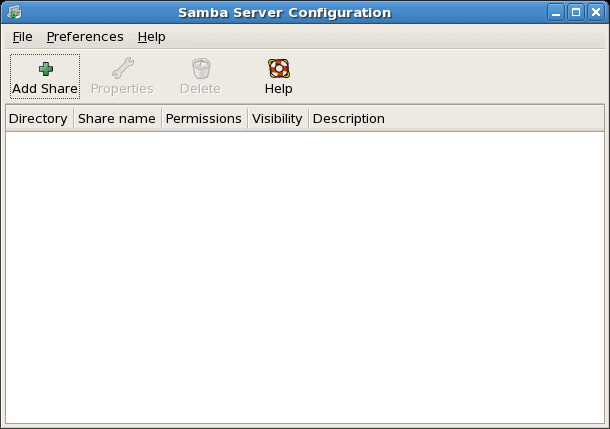The width and height of the screenshot is (610, 429).
Task: Close the Samba Server Configuration window
Action: pyautogui.click(x=596, y=12)
